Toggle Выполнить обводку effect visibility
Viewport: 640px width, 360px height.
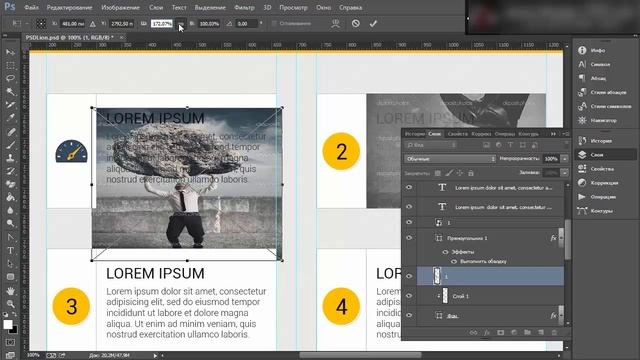454,261
